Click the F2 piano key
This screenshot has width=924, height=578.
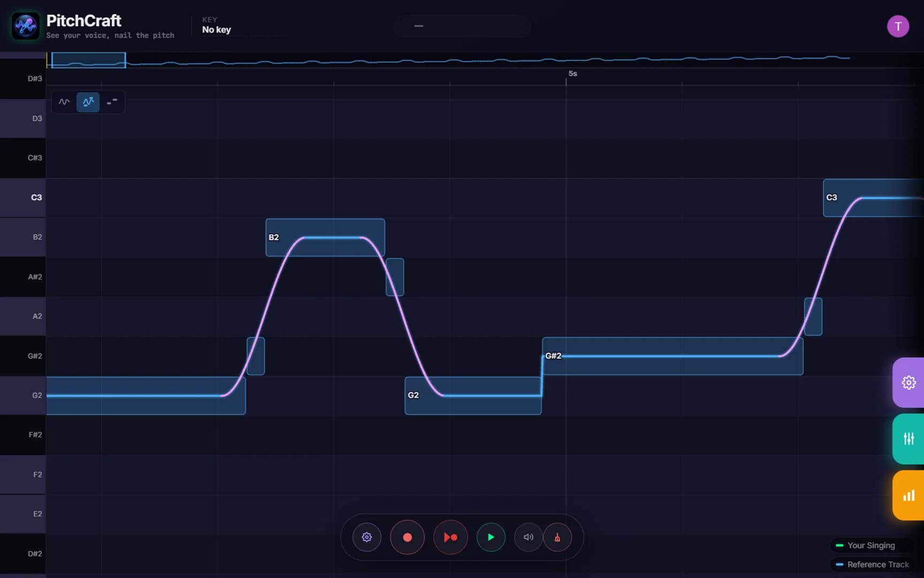pos(22,475)
